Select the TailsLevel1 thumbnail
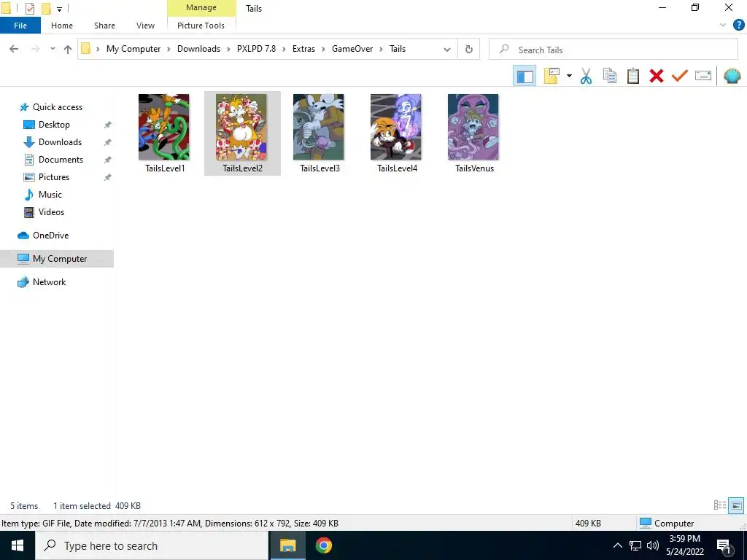 (x=164, y=127)
